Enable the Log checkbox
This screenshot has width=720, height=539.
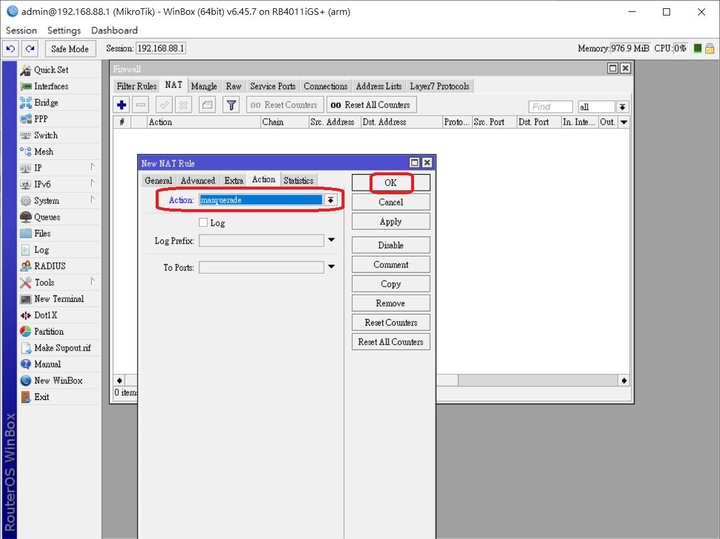click(203, 223)
